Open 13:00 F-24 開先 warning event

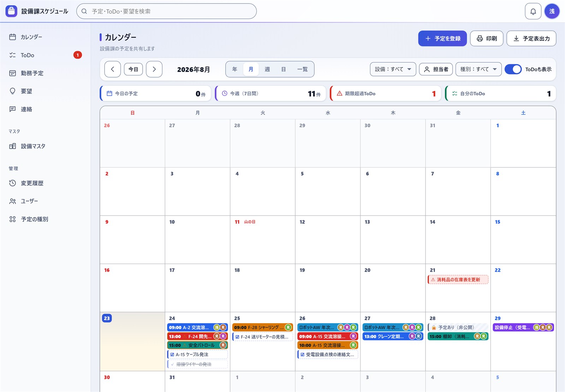pyautogui.click(x=197, y=336)
